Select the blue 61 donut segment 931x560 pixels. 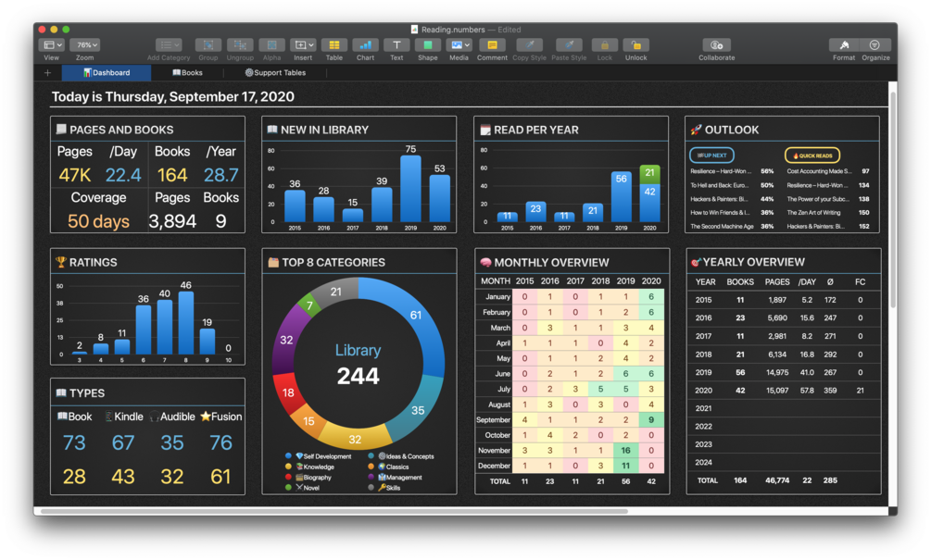pyautogui.click(x=416, y=315)
